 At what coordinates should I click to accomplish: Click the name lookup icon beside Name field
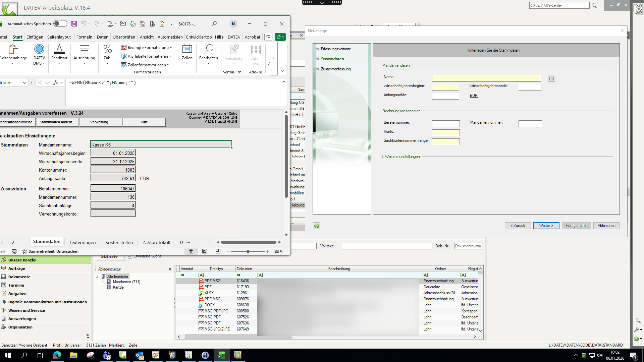[x=551, y=78]
